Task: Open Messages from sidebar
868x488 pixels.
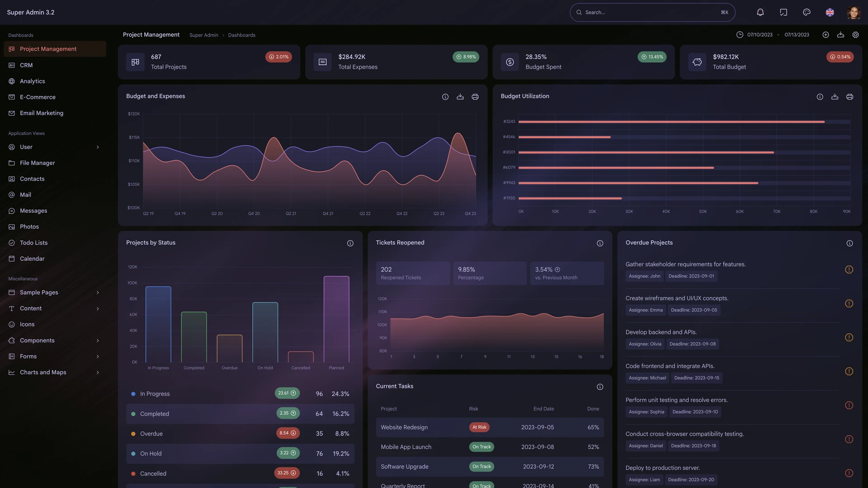Action: (x=55, y=211)
